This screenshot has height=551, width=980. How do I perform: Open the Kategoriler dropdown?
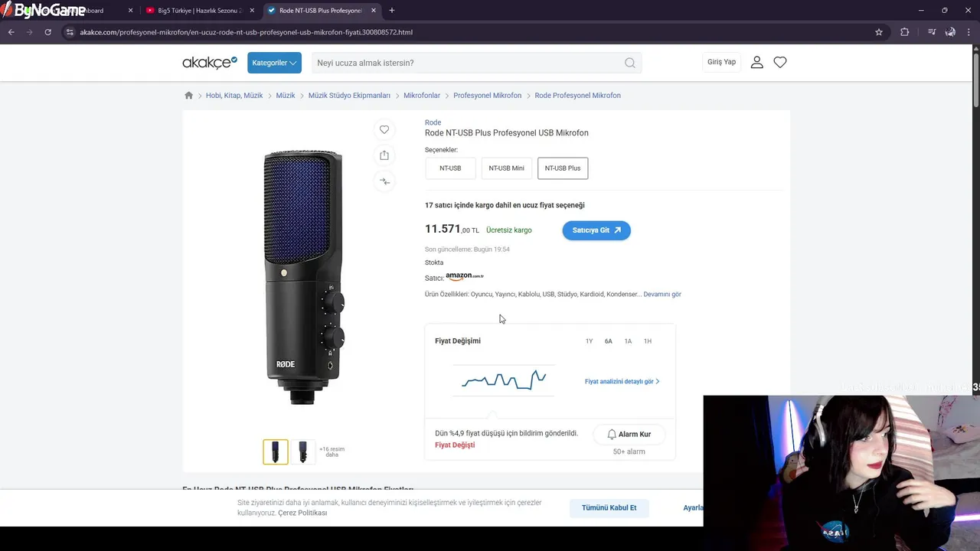point(274,63)
